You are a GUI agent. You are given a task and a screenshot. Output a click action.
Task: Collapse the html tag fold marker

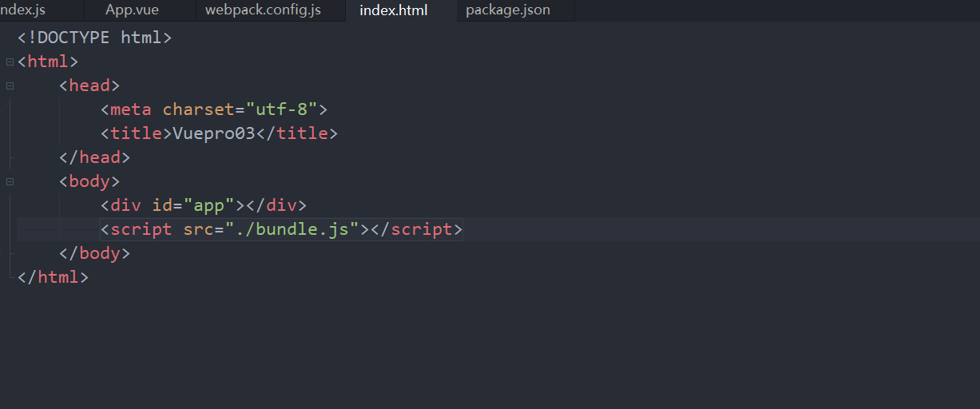[10, 62]
